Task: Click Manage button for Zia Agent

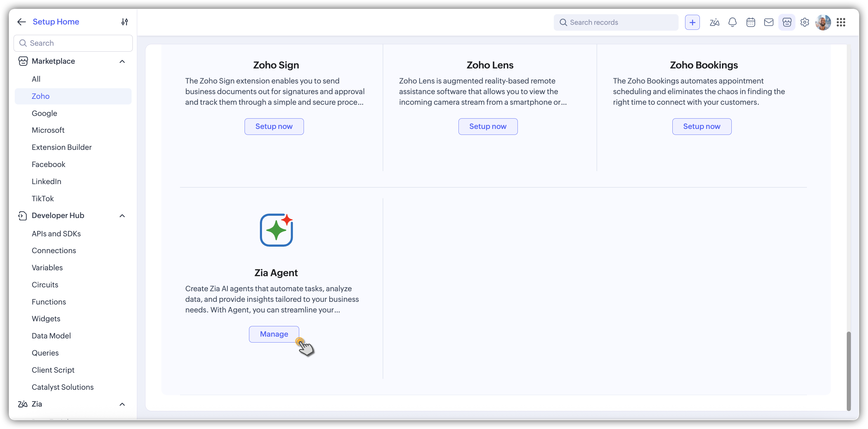Action: click(x=273, y=334)
